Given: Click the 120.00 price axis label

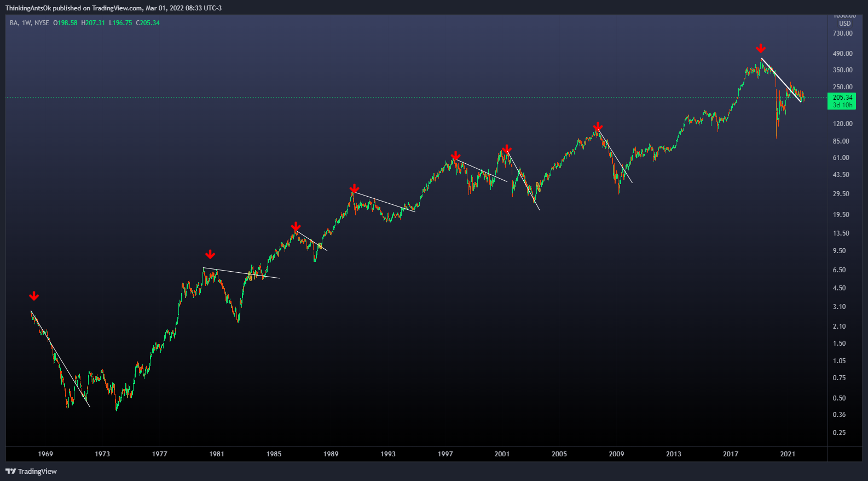Looking at the screenshot, I should [x=843, y=124].
